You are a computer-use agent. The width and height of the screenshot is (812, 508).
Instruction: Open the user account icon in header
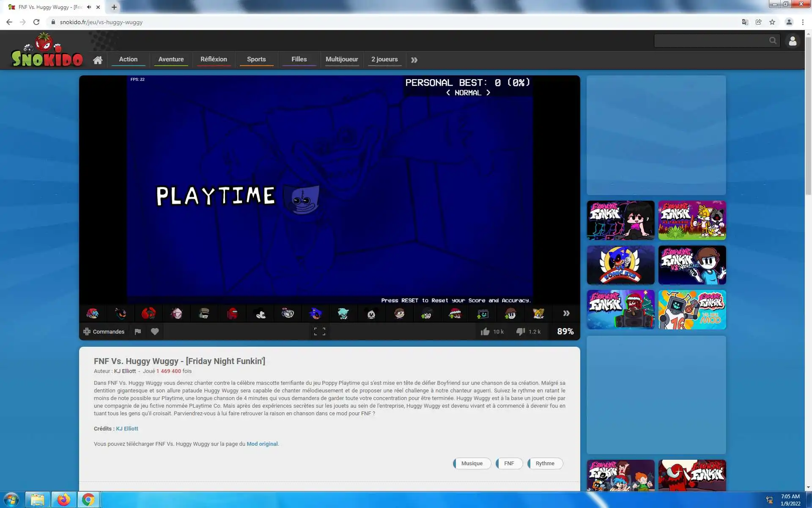793,41
